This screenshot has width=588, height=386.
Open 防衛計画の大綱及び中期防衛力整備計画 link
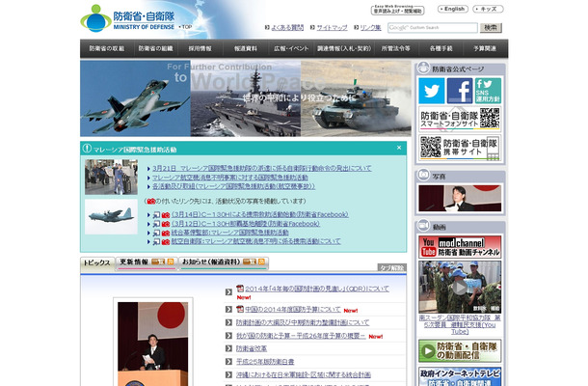(x=303, y=322)
